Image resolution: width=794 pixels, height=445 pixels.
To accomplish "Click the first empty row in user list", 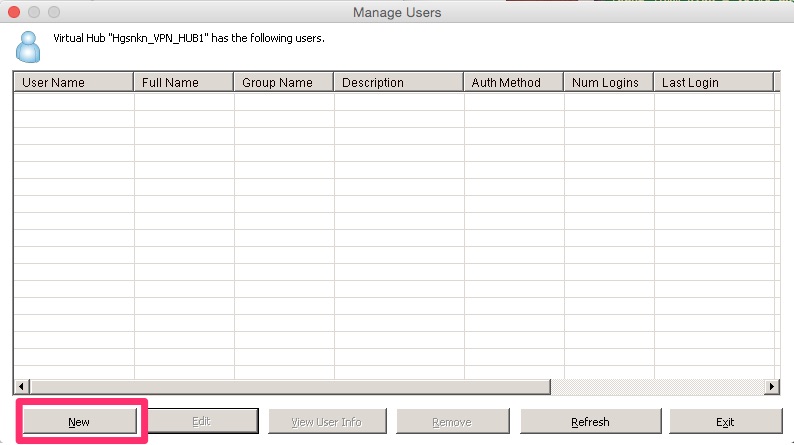I will pos(394,102).
